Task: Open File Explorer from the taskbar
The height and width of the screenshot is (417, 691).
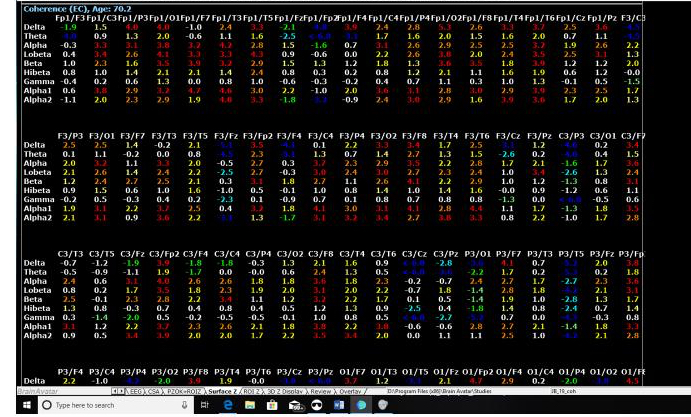Action: pos(249,405)
